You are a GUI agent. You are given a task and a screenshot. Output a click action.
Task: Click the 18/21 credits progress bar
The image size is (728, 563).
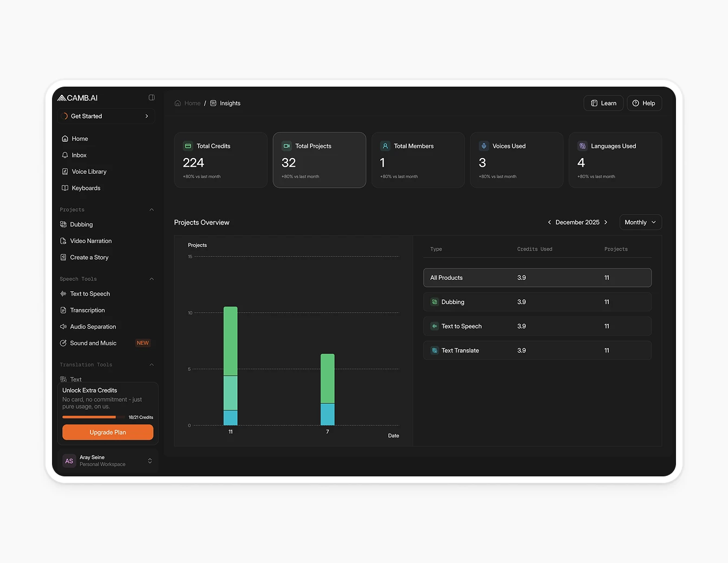[90, 417]
